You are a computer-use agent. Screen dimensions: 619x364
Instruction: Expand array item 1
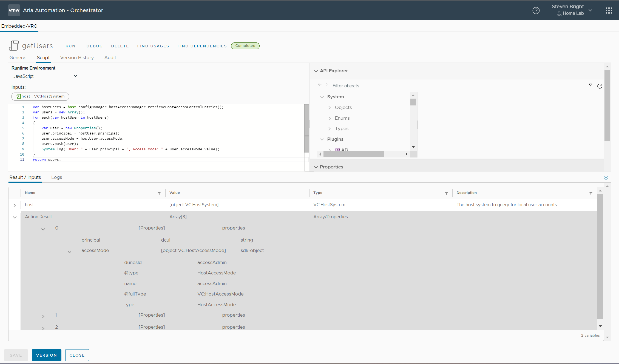click(43, 316)
